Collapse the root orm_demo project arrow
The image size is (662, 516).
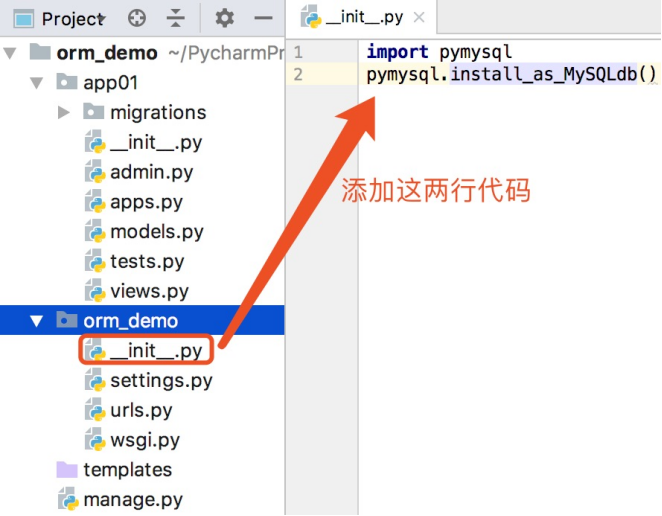(12, 53)
